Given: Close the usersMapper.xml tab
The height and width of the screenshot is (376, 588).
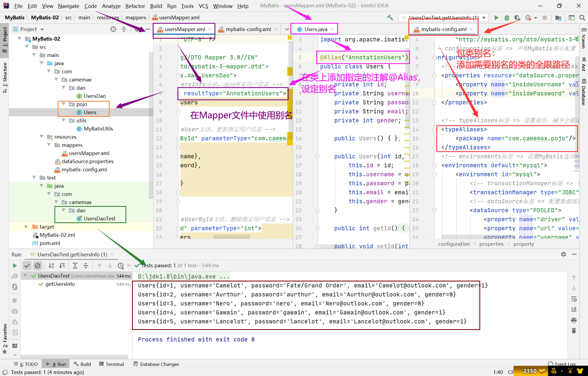Looking at the screenshot, I should [x=210, y=29].
